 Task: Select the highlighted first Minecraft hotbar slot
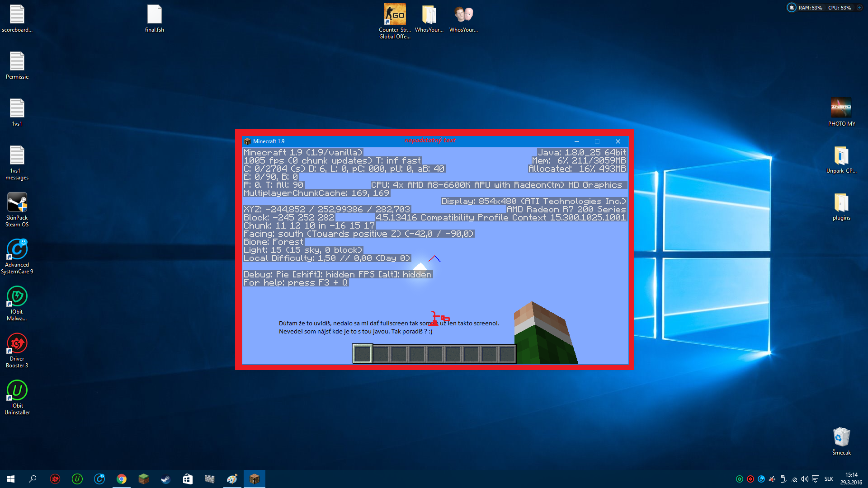click(363, 354)
